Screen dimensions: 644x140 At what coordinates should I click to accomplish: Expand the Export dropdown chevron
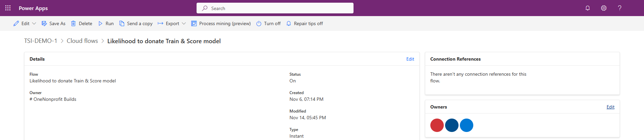click(x=184, y=23)
